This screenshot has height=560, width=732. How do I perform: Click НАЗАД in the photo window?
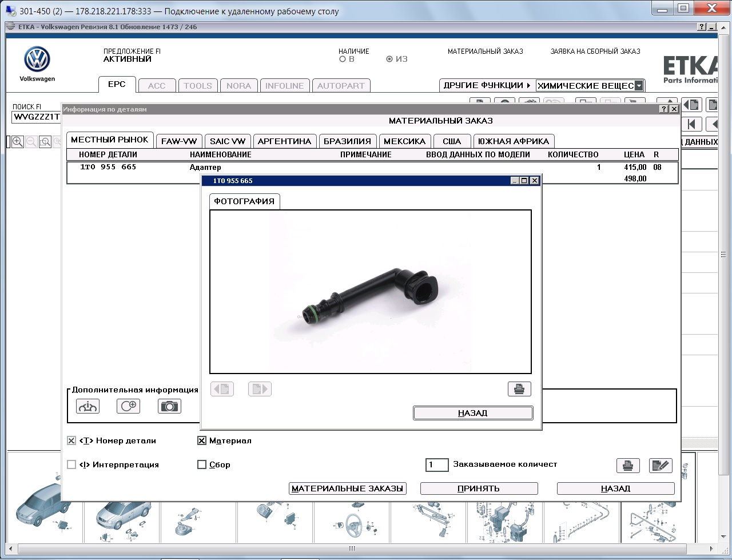tap(473, 413)
